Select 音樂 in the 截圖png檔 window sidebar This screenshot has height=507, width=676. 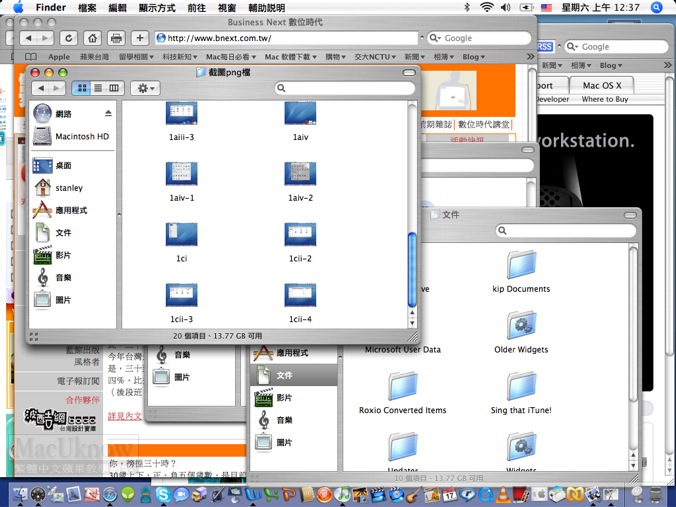(52, 277)
